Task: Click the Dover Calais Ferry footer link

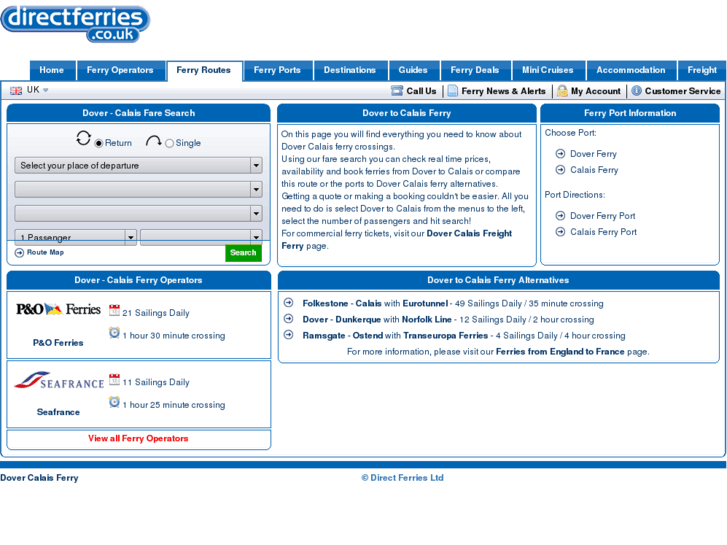Action: [39, 478]
